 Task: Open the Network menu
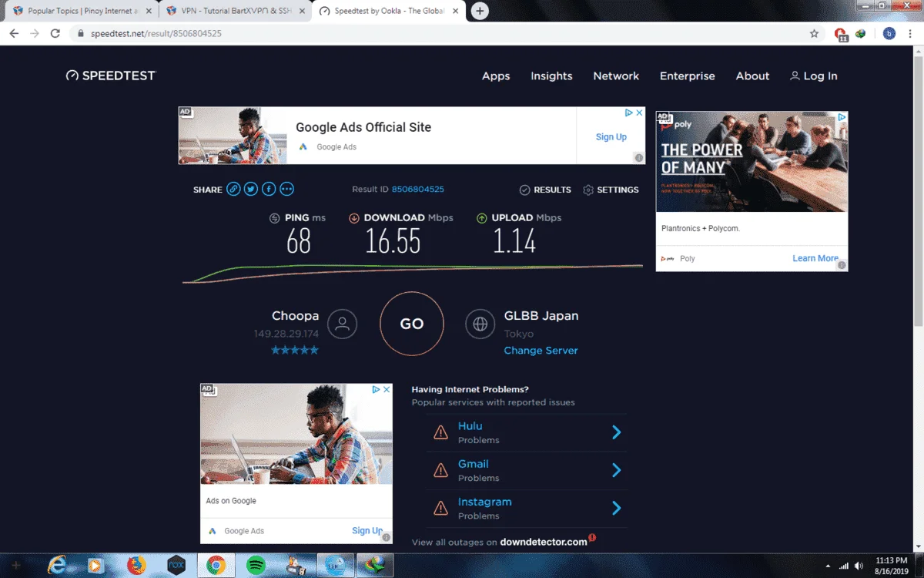616,76
